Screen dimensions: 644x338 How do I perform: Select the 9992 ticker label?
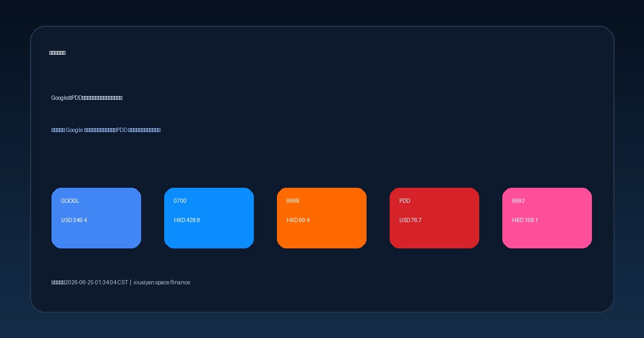tap(518, 201)
